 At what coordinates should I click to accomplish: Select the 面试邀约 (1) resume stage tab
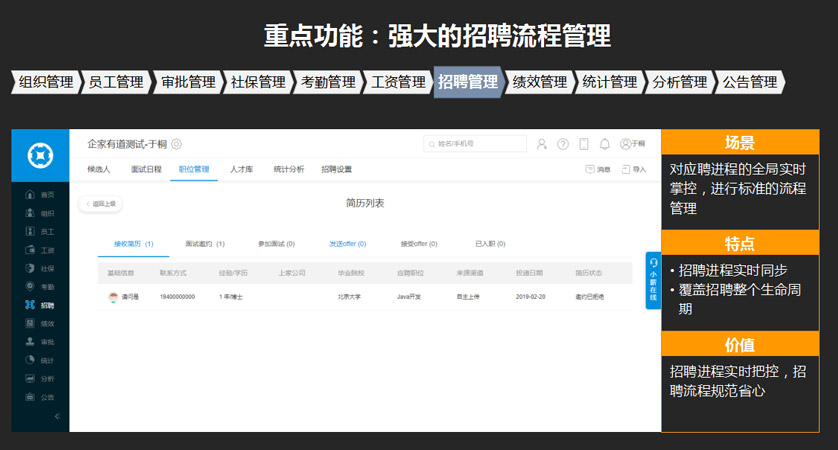point(204,243)
